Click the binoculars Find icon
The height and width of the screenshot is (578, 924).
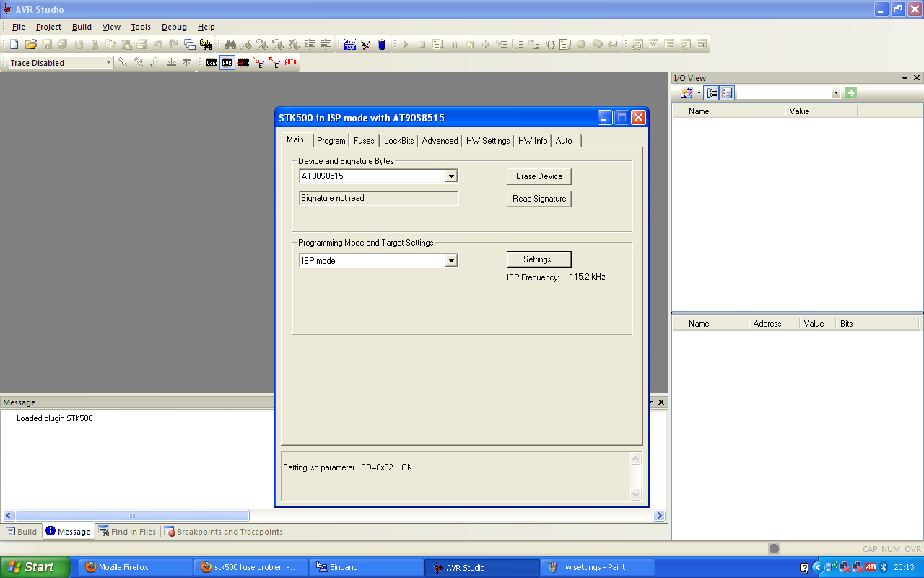[x=230, y=45]
